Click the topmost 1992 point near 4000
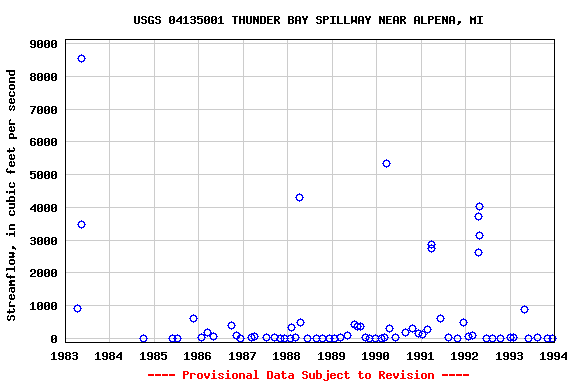 pyautogui.click(x=479, y=207)
